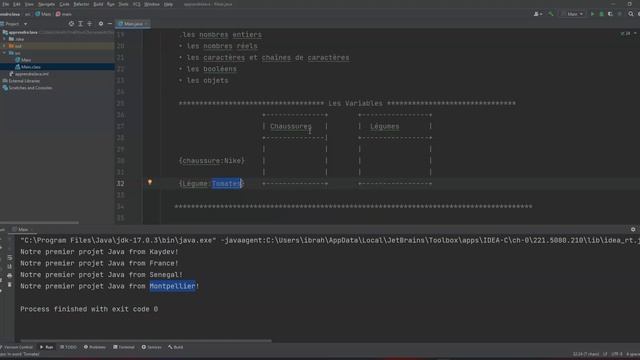Click Run with Coverage icon
640x360 pixels.
(x=610, y=14)
